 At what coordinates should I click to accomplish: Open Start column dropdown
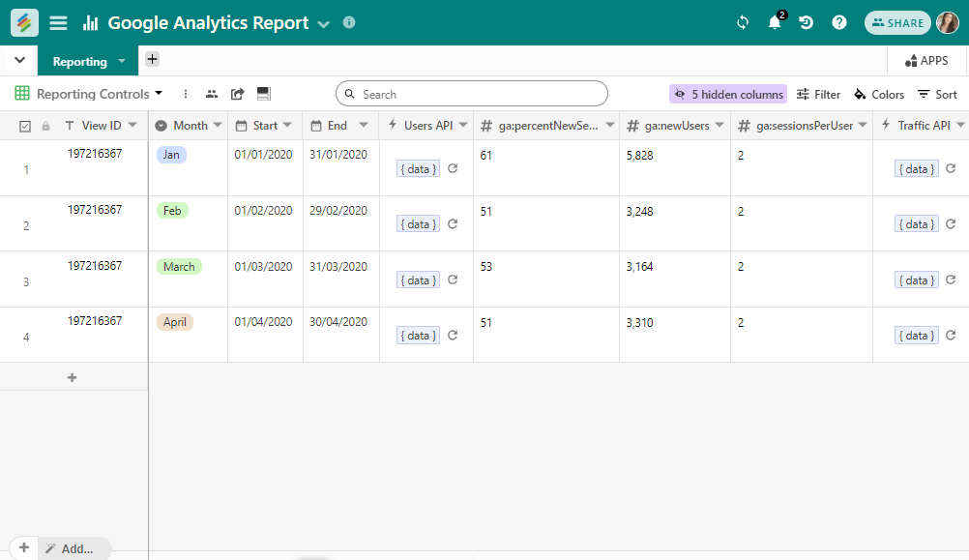287,125
